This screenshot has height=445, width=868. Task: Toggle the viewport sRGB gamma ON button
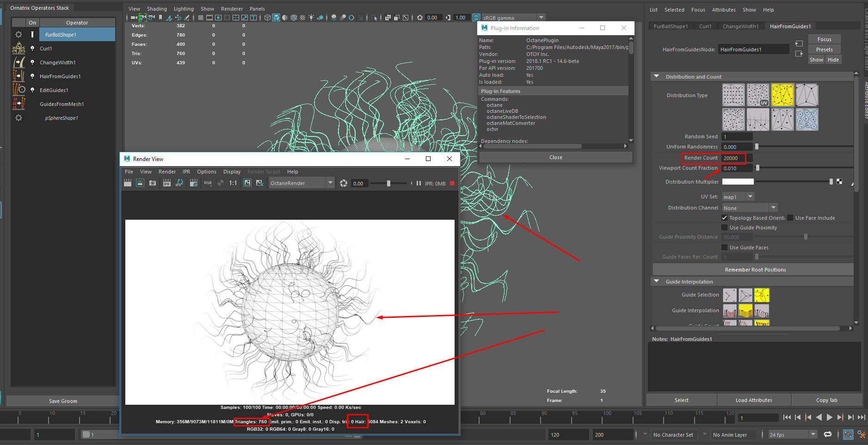click(x=476, y=18)
